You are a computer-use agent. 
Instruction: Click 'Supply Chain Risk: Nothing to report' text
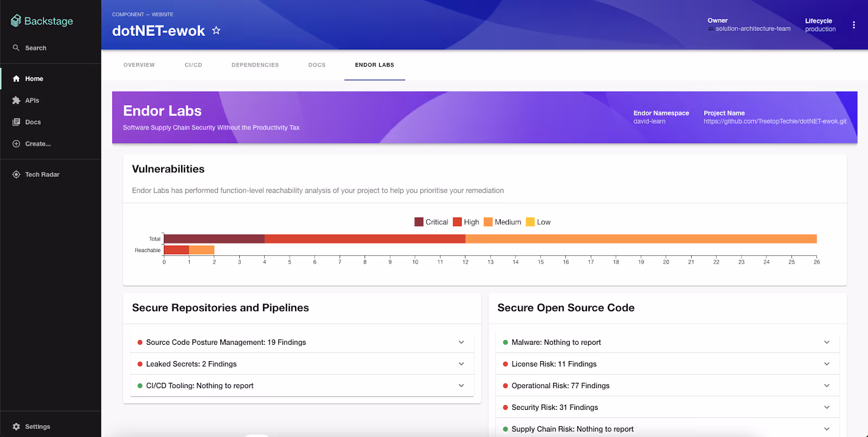tap(572, 429)
